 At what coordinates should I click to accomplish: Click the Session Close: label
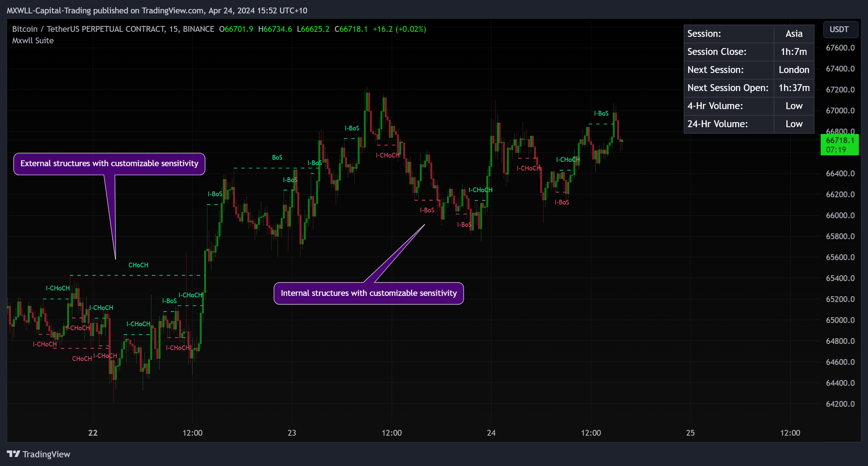717,52
